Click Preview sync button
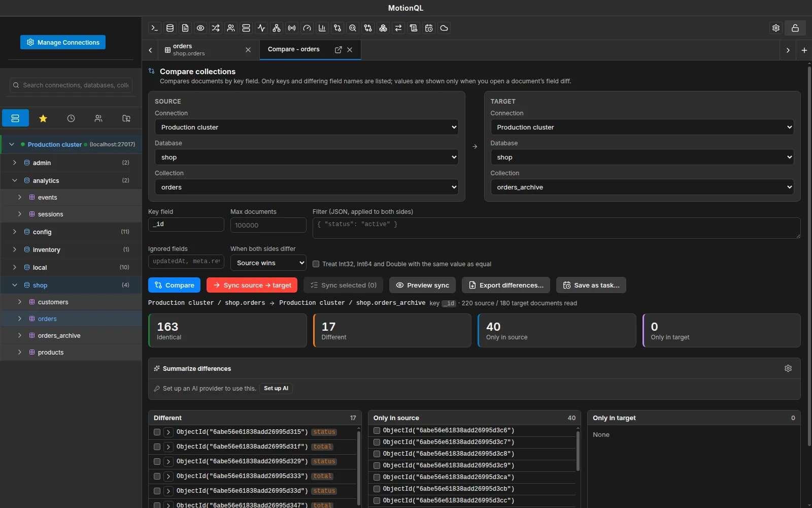Viewport: 812px width, 508px height. [422, 285]
